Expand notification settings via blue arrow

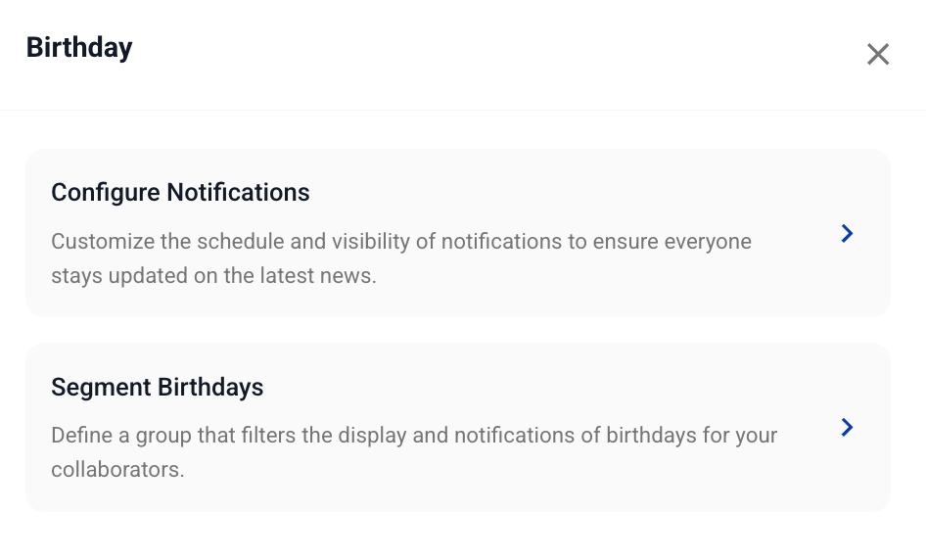coord(848,233)
